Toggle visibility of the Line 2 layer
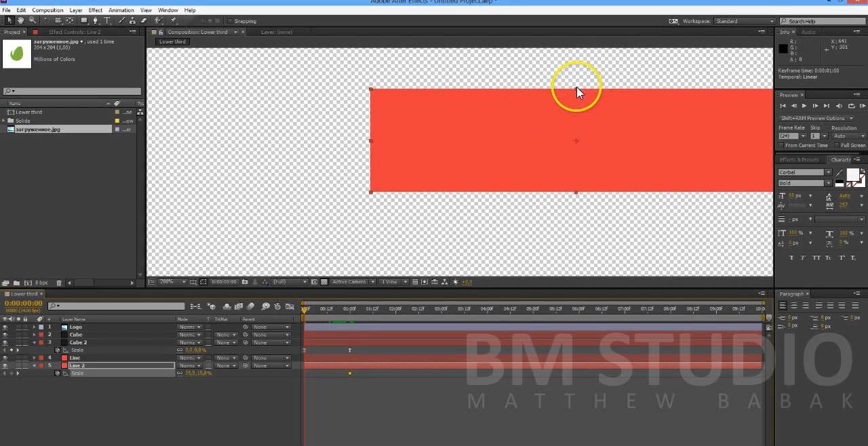The width and height of the screenshot is (868, 446). (x=5, y=365)
